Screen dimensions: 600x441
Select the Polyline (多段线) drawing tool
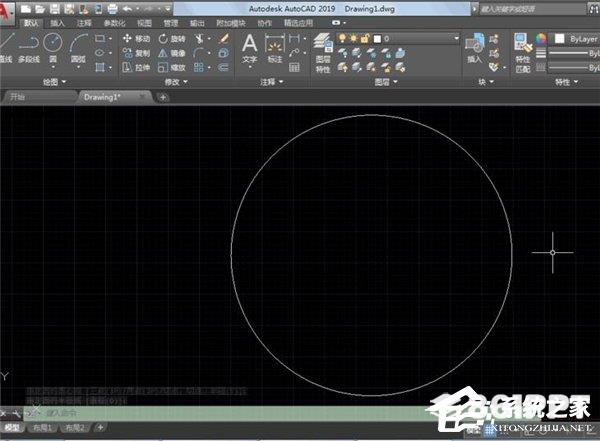[x=29, y=48]
